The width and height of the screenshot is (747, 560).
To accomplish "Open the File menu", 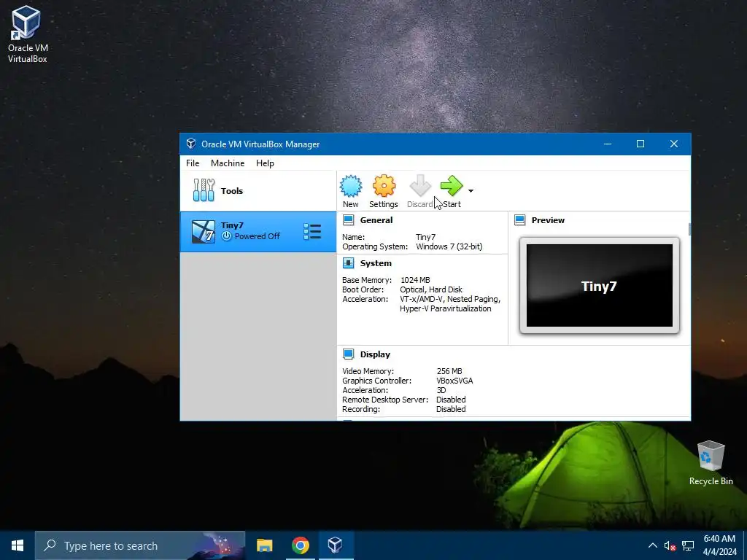I will pos(193,163).
